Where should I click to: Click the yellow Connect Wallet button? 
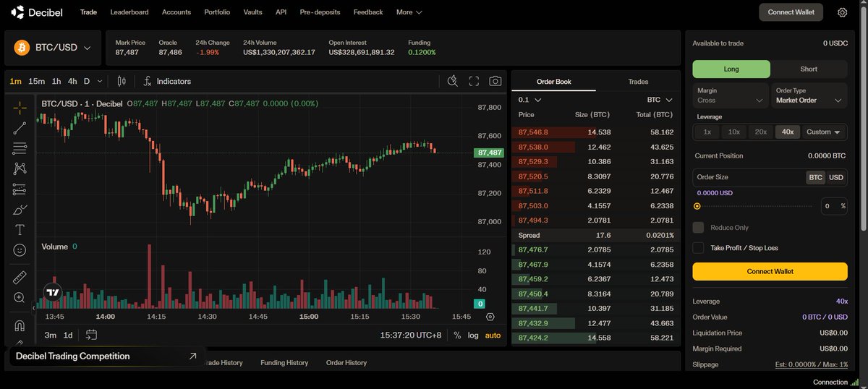(770, 271)
